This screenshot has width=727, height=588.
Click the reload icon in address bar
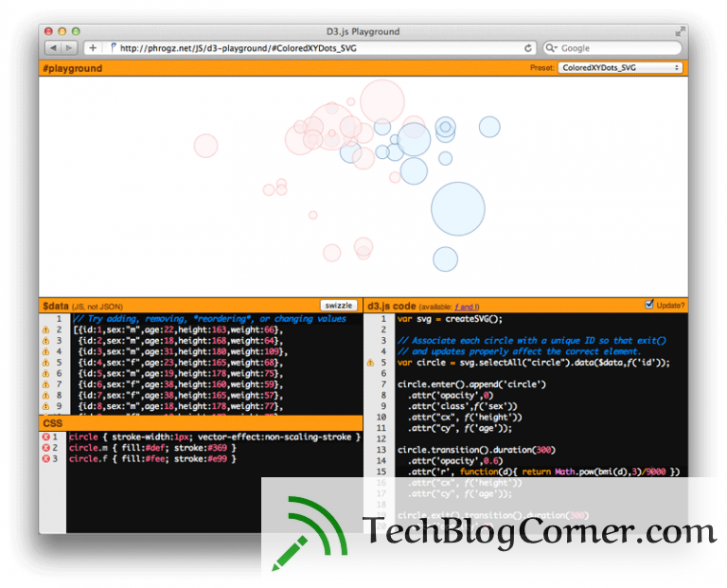click(527, 47)
